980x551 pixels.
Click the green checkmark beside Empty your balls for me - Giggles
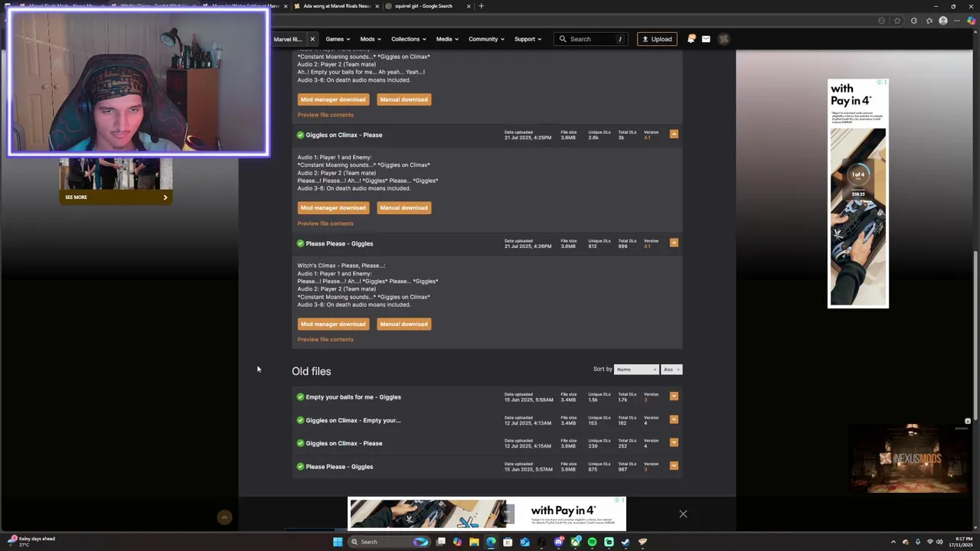300,397
